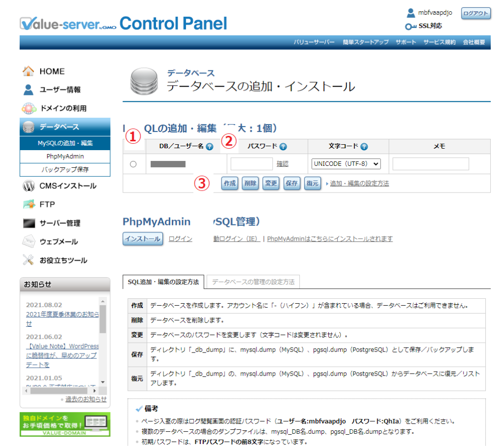Click the news panel horizontal scrollbar
Image resolution: width=504 pixels, height=446 pixels.
pyautogui.click(x=59, y=391)
